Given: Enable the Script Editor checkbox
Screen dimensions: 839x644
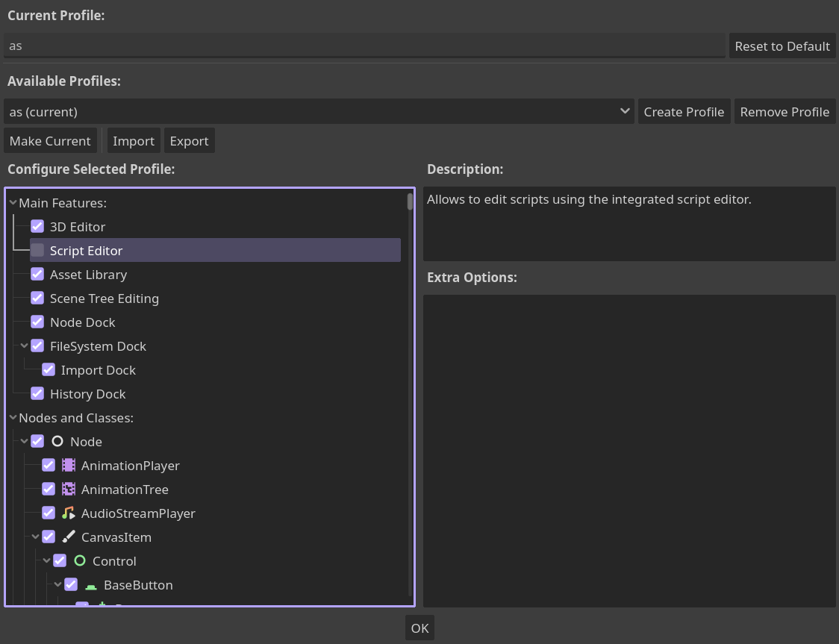Looking at the screenshot, I should (x=37, y=250).
